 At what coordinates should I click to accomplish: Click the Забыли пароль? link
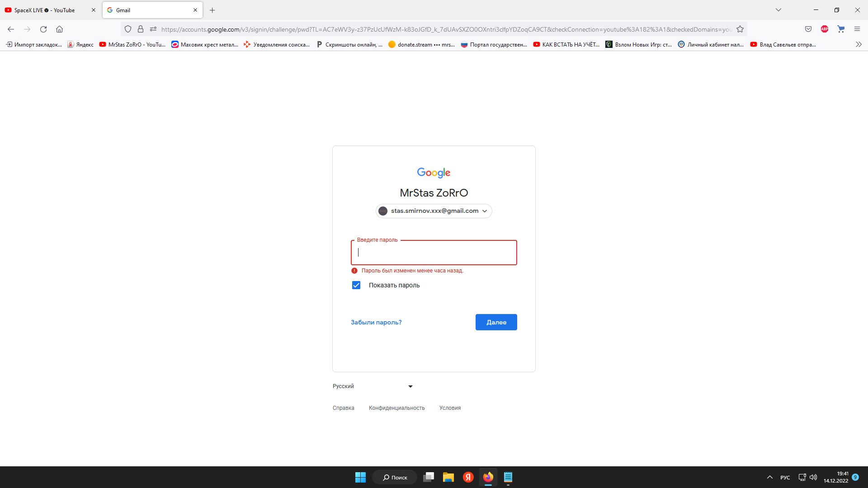point(376,322)
